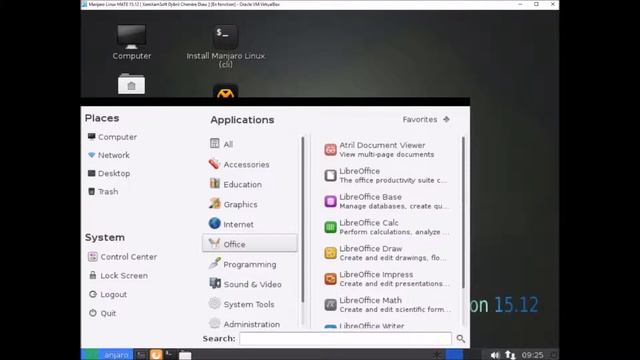Screen dimensions: 640x360
Task: Open the Control Center
Action: pyautogui.click(x=122, y=257)
